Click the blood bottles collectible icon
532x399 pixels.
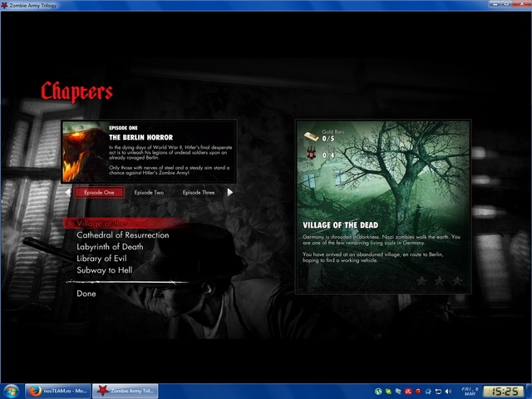311,153
